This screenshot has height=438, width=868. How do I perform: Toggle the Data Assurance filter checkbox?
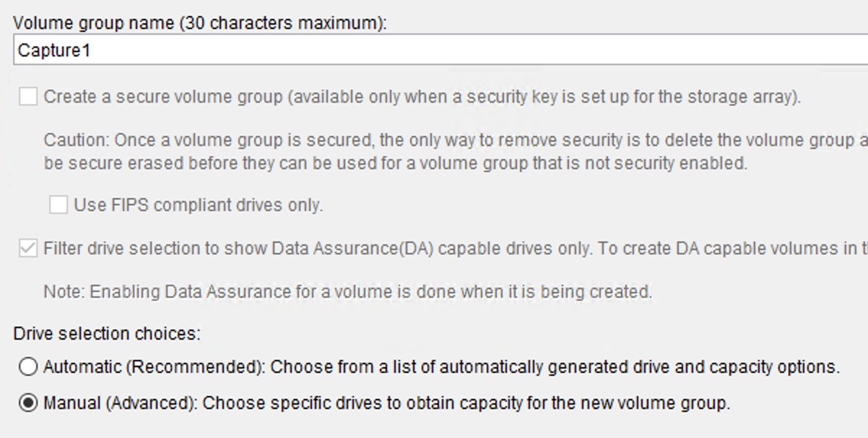28,249
